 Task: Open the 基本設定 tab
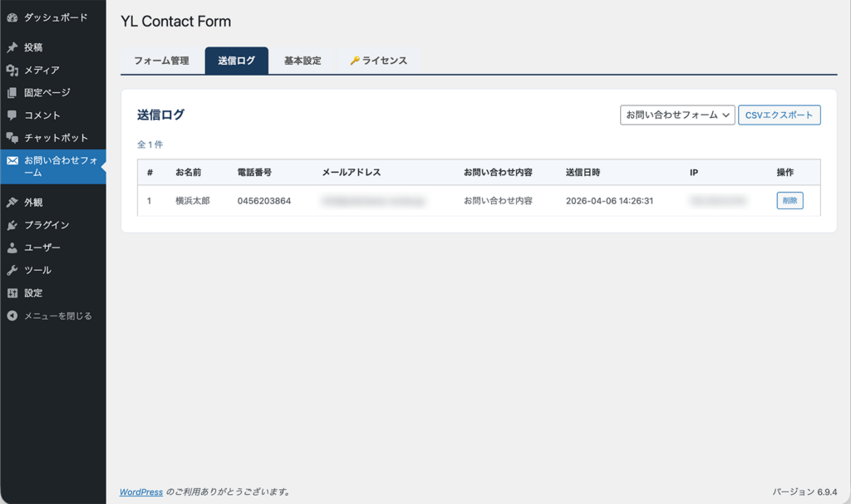click(302, 60)
